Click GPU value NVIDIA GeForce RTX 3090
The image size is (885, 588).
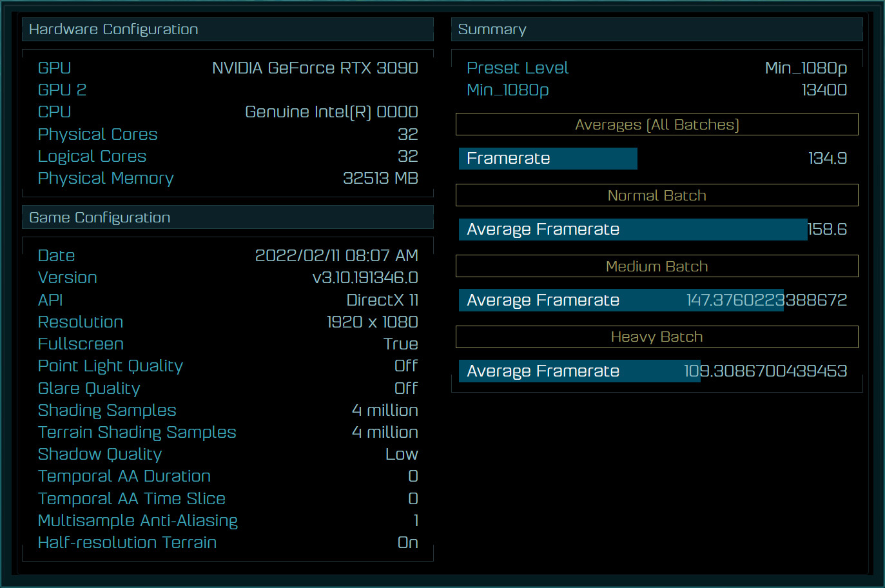315,68
